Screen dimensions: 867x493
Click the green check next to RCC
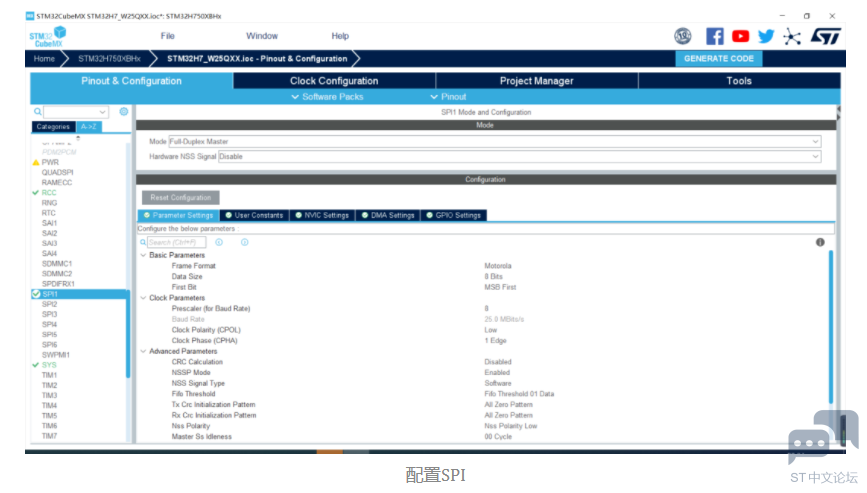(x=36, y=193)
